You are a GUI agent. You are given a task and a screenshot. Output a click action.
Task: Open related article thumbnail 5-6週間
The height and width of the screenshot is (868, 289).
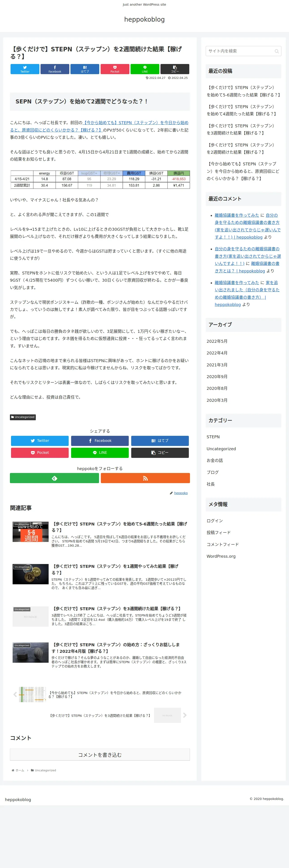pyautogui.click(x=31, y=532)
